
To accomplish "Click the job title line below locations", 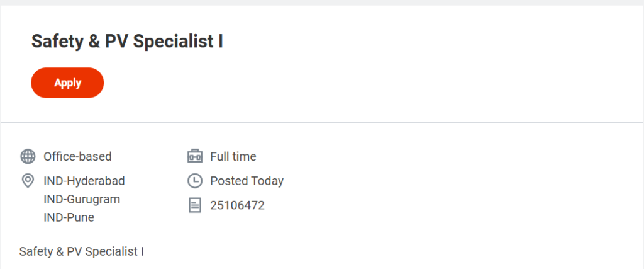I will click(x=82, y=251).
